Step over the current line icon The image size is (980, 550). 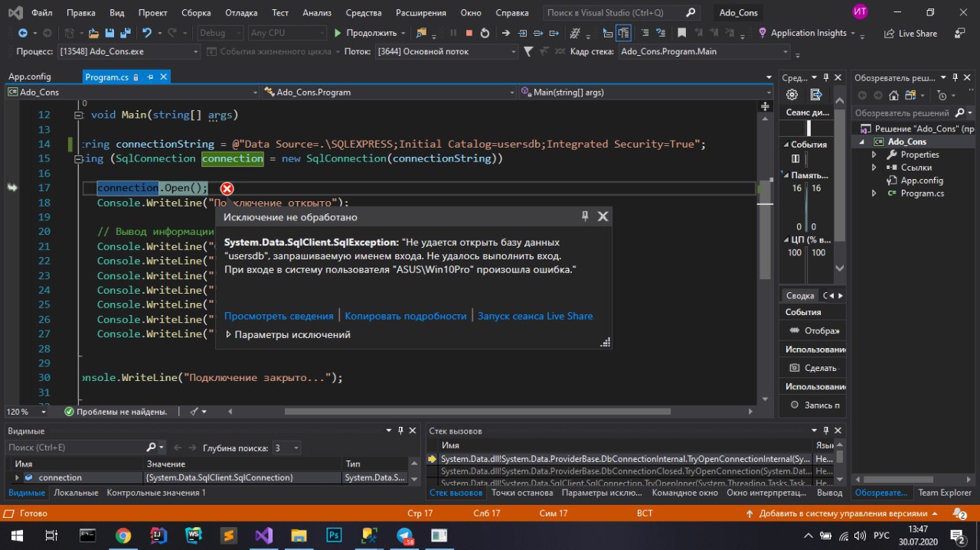(x=538, y=33)
